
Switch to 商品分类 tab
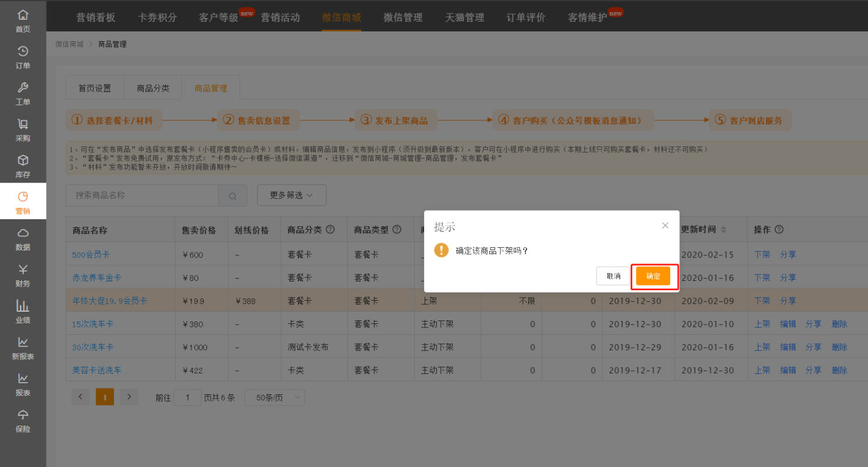pos(153,88)
